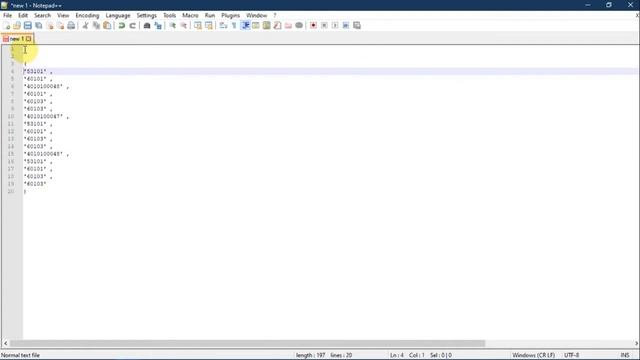
Task: Open the Tools menu
Action: 169,16
